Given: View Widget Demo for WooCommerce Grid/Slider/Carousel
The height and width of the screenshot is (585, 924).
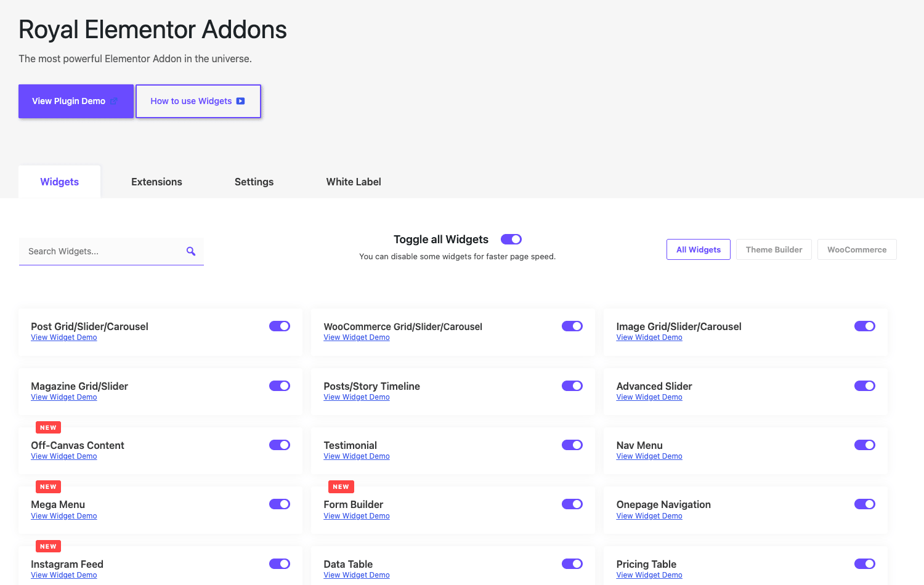Looking at the screenshot, I should tap(357, 337).
